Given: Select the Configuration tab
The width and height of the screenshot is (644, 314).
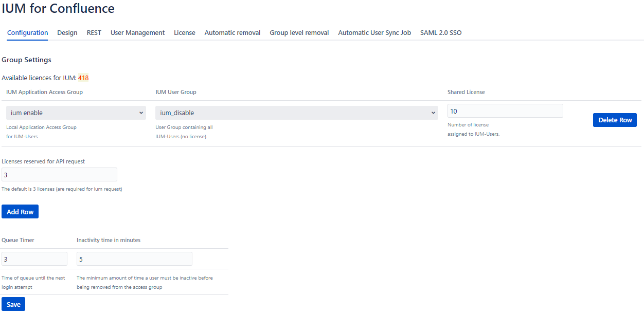Looking at the screenshot, I should pos(28,32).
